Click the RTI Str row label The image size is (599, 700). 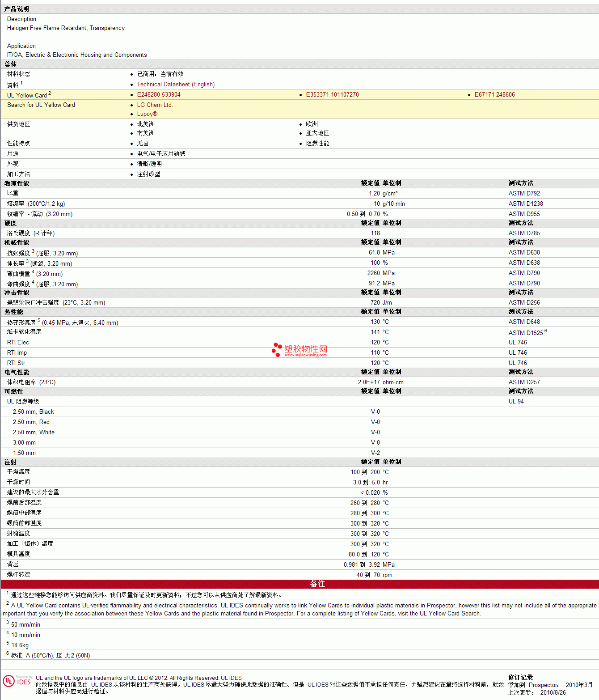click(16, 363)
